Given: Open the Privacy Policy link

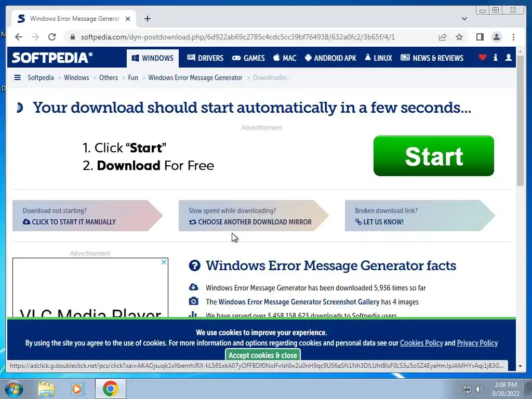Looking at the screenshot, I should click(x=477, y=343).
